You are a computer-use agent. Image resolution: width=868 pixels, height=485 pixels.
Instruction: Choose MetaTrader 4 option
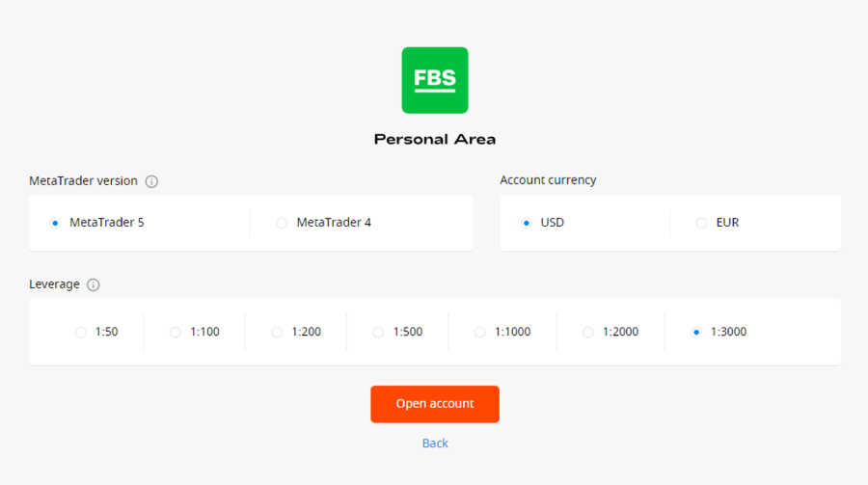282,223
